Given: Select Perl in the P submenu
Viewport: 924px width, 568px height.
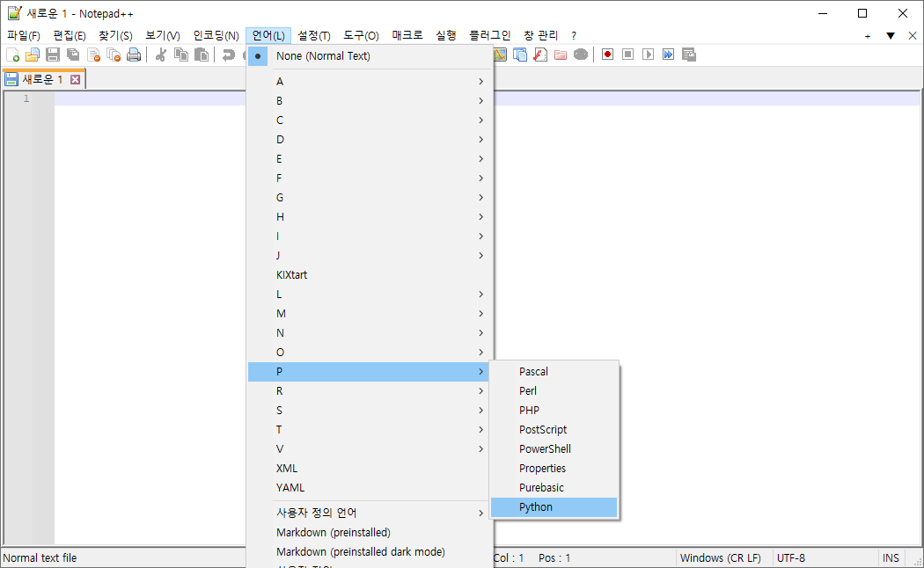Looking at the screenshot, I should pos(554,391).
